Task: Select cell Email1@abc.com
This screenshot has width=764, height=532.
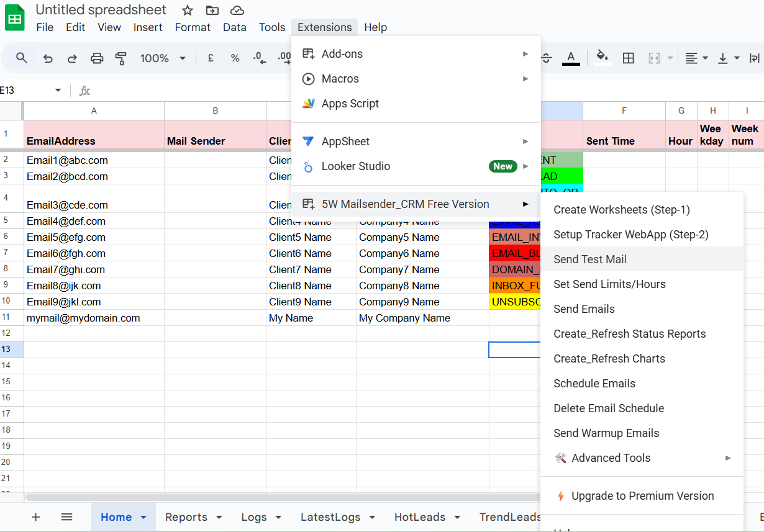Action: [x=94, y=160]
